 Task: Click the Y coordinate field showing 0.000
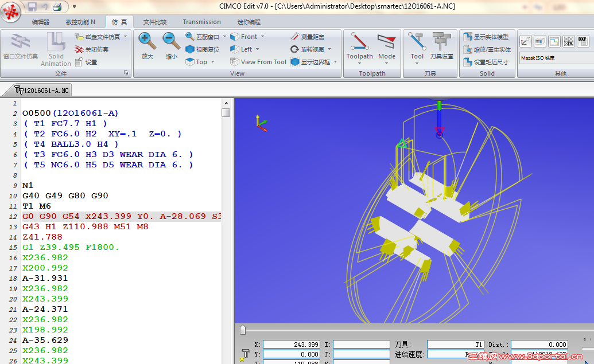click(292, 354)
